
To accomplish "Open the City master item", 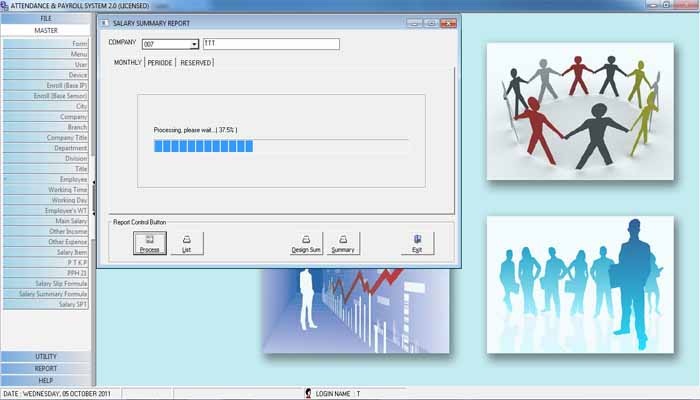I will coord(46,106).
